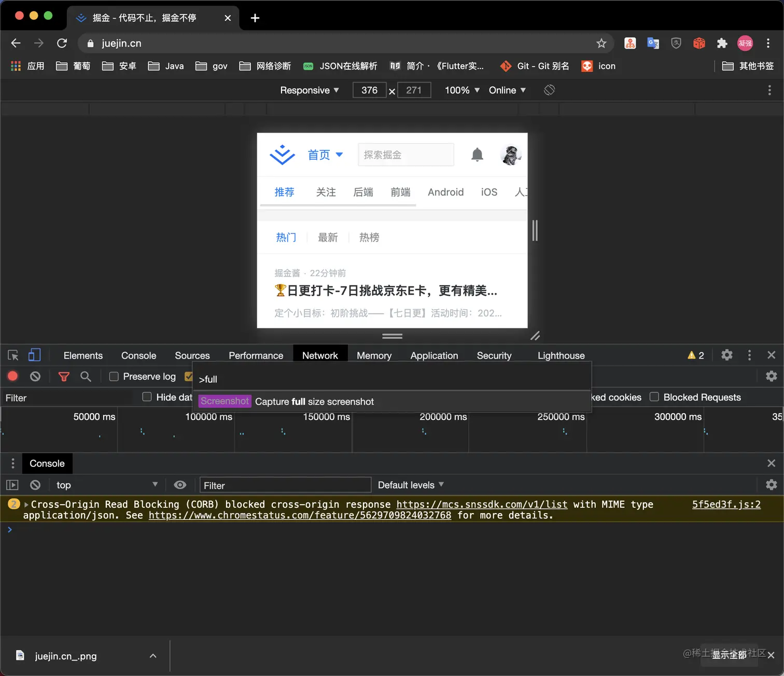
Task: Close the DevTools panel
Action: pos(772,355)
